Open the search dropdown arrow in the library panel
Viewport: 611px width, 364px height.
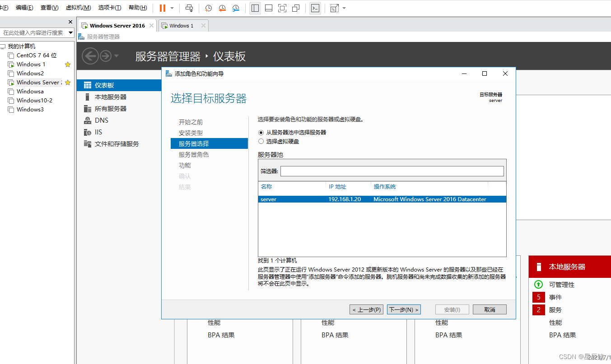[70, 32]
